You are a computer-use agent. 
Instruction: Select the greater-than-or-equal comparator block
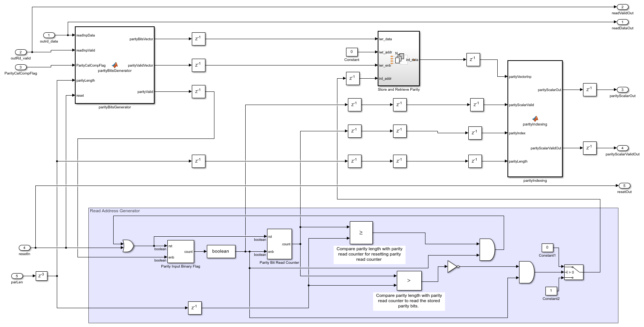tap(361, 233)
